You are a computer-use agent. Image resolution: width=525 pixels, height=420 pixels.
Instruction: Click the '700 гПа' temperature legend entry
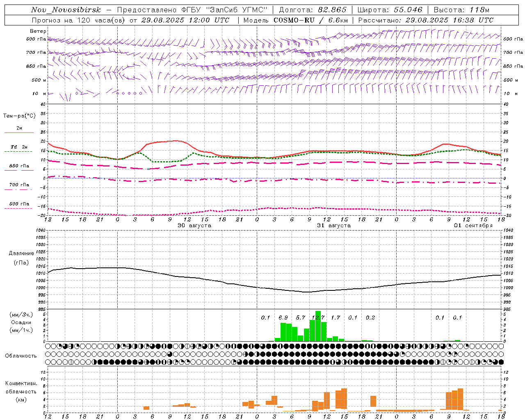[19, 185]
